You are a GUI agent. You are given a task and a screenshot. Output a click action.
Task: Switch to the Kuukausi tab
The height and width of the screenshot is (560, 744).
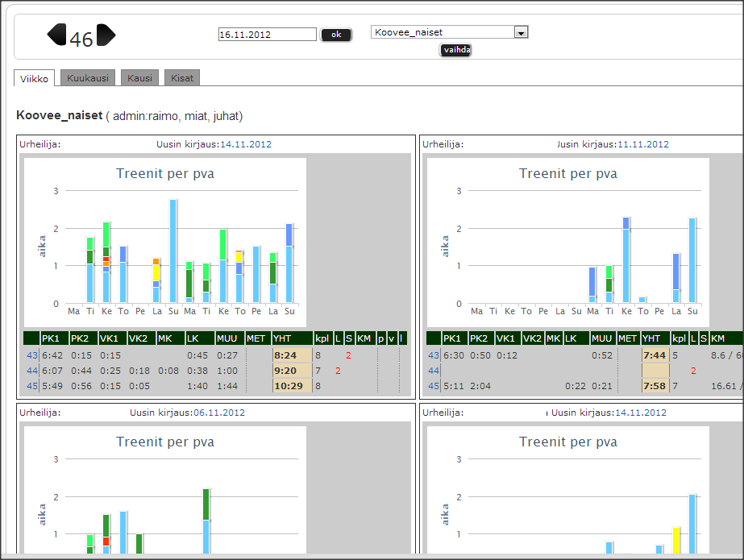[88, 78]
